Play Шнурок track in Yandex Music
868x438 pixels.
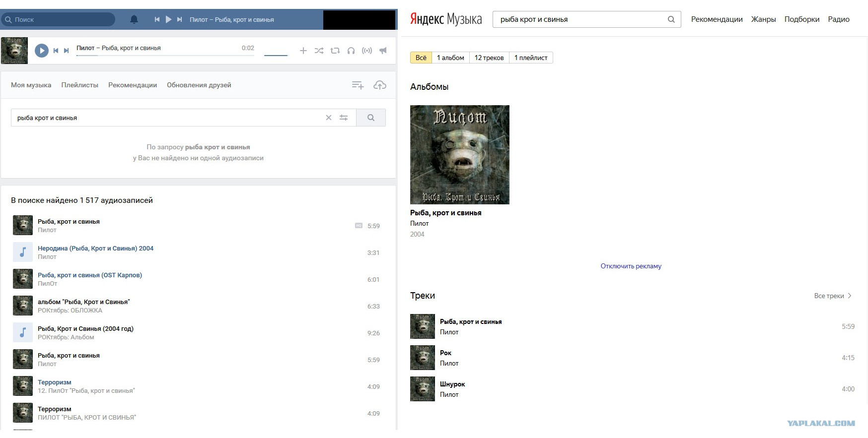pos(452,384)
